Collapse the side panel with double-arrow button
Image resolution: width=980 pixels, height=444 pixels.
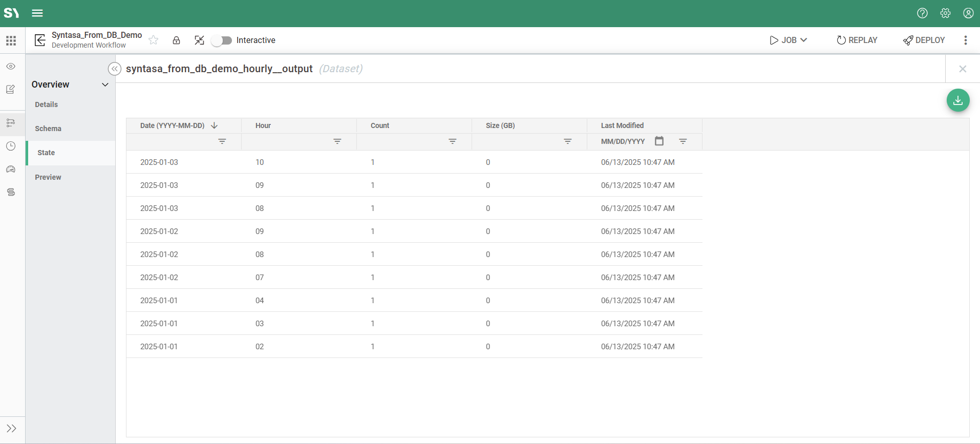click(x=115, y=69)
